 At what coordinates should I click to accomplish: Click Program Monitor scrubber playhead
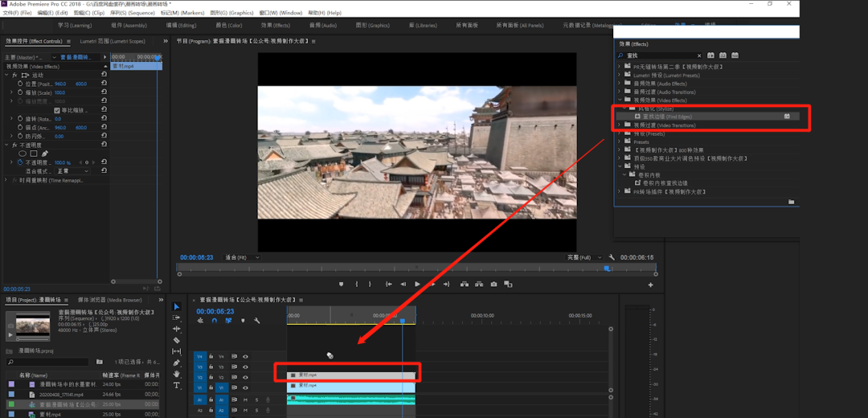pos(607,268)
